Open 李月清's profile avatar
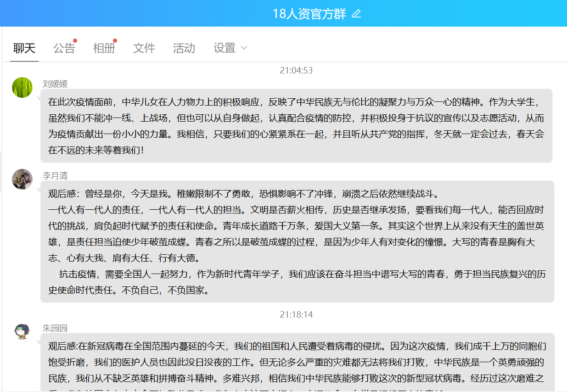Viewport: 567px width, 392px height. pyautogui.click(x=22, y=179)
